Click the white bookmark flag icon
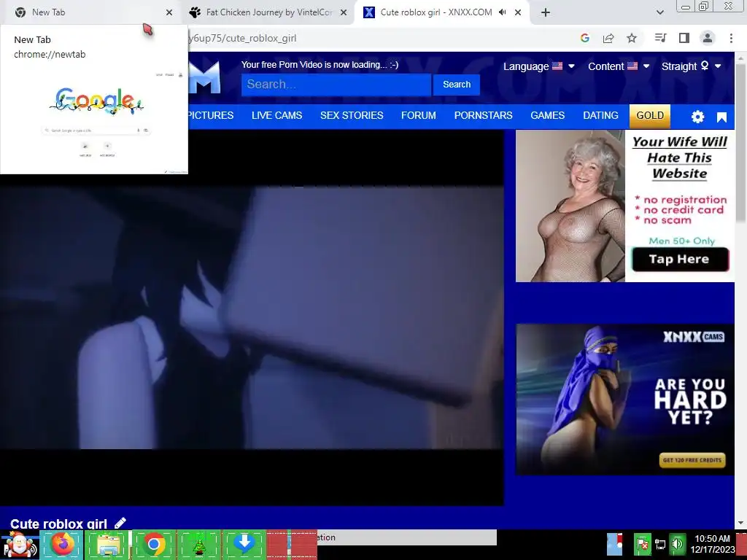This screenshot has width=747, height=560. tap(721, 117)
